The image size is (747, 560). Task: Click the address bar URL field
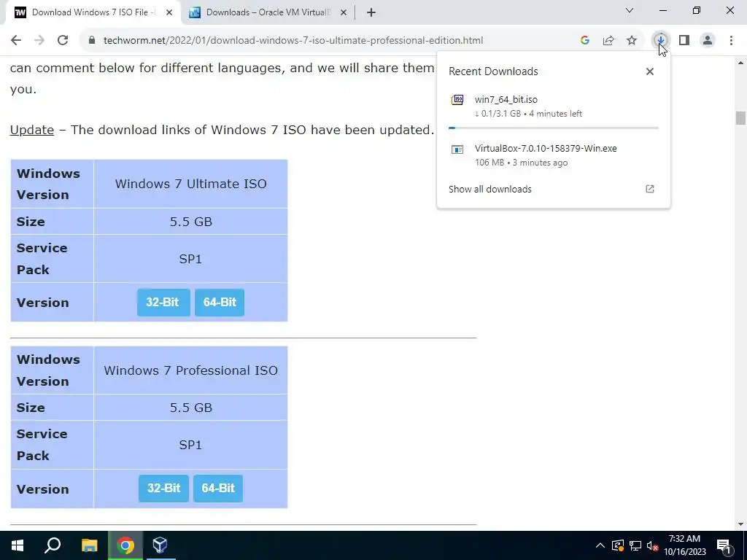[x=293, y=41]
